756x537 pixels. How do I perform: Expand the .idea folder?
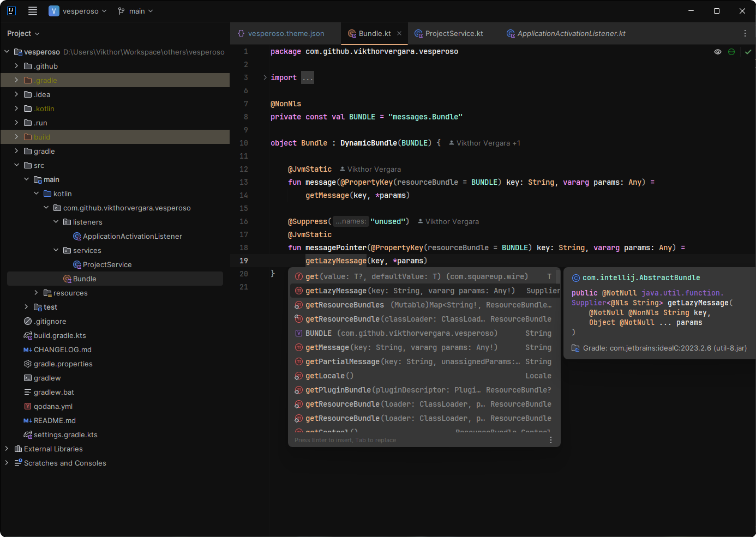point(16,94)
